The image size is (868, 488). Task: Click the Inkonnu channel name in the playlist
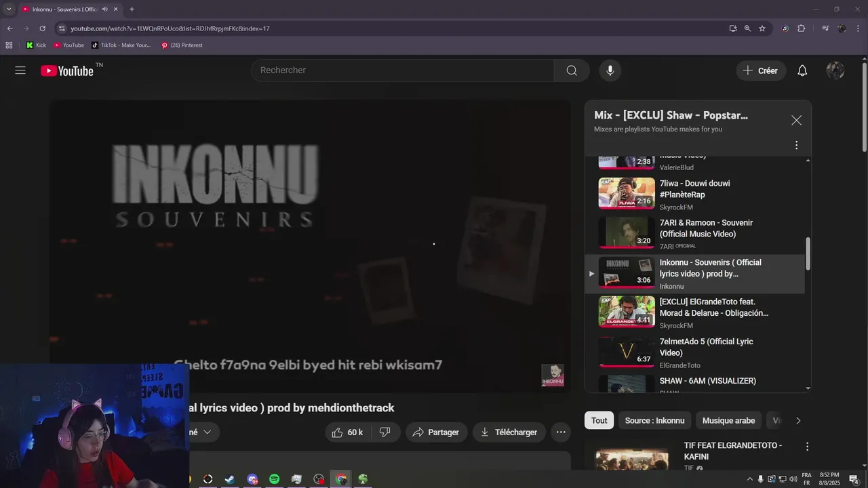click(x=671, y=286)
